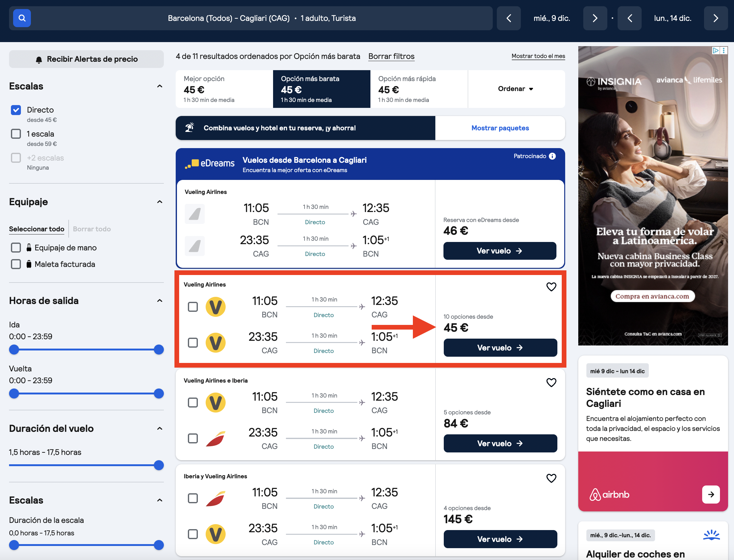Go to next return date after lun., 14 dic.
734x560 pixels.
(716, 18)
